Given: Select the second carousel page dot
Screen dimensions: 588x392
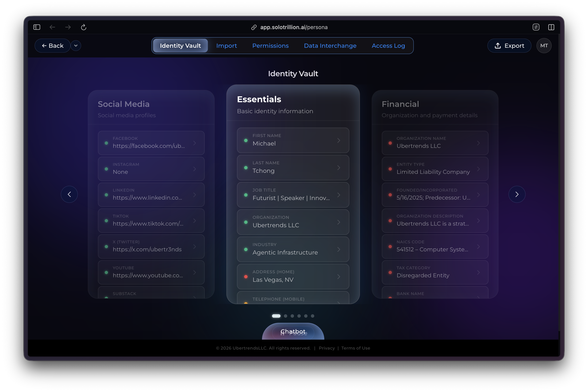Looking at the screenshot, I should (x=286, y=316).
